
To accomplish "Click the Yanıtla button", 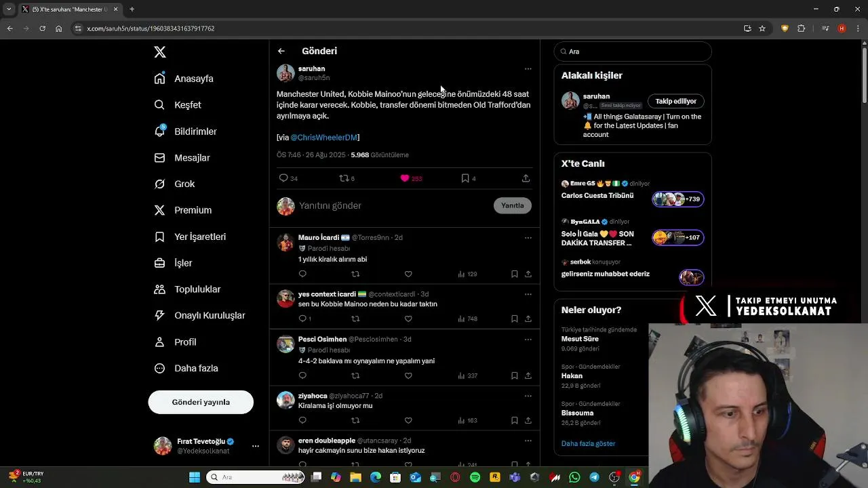I will [512, 205].
